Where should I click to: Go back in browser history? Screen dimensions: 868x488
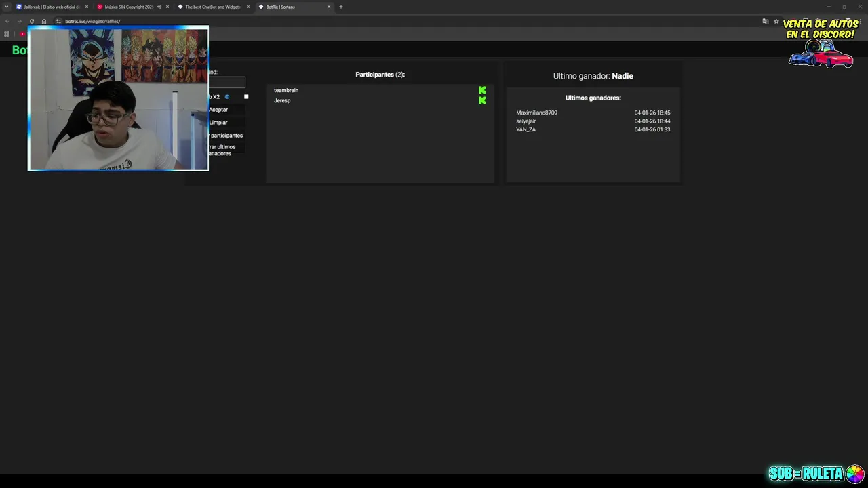[x=7, y=21]
